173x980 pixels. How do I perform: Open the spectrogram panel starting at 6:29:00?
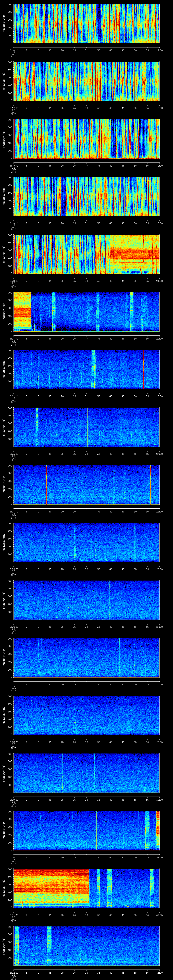click(86, 773)
